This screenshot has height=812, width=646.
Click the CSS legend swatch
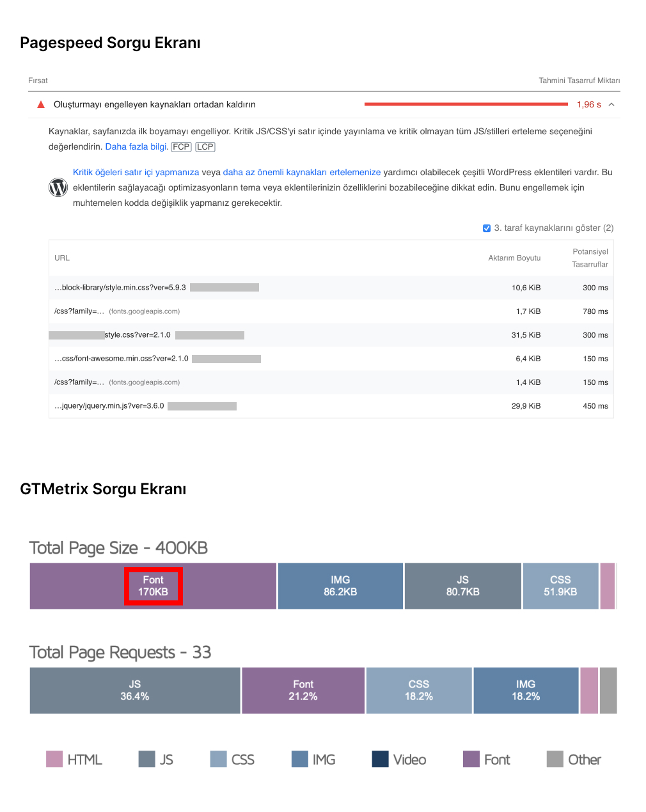click(x=219, y=759)
